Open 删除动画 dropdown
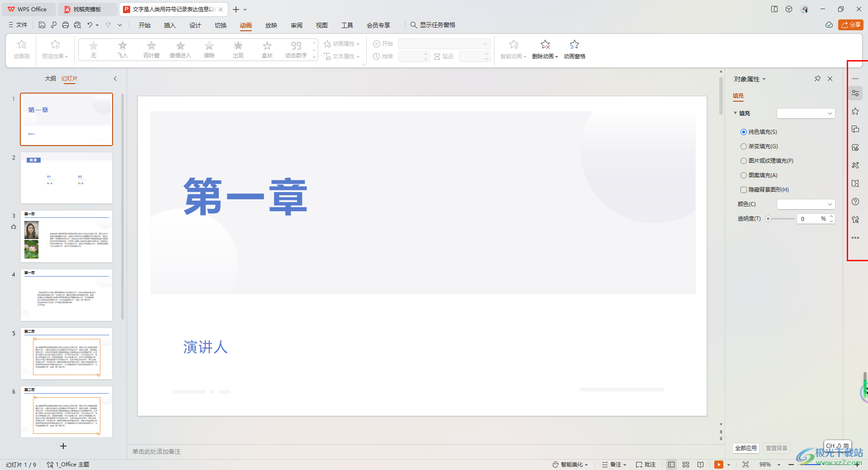This screenshot has height=470, width=868. click(545, 50)
